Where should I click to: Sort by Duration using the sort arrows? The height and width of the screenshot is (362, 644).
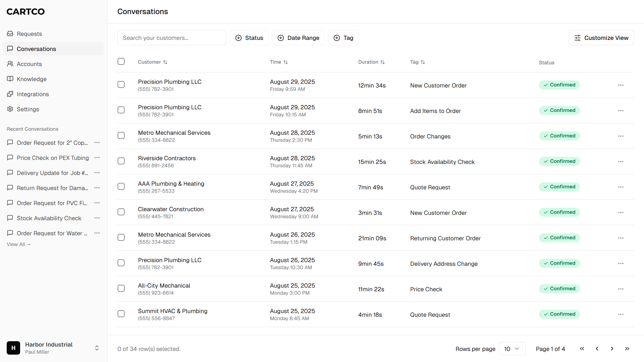click(383, 62)
